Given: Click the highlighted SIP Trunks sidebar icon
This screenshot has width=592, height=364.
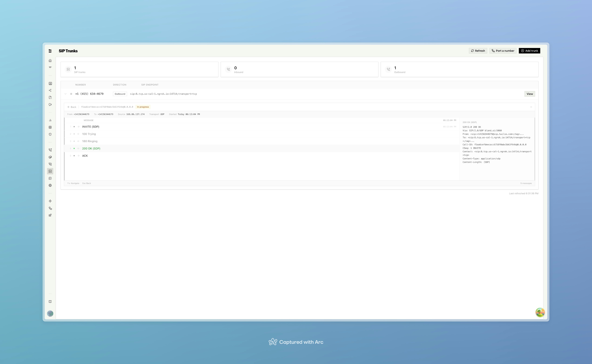Looking at the screenshot, I should (50, 171).
